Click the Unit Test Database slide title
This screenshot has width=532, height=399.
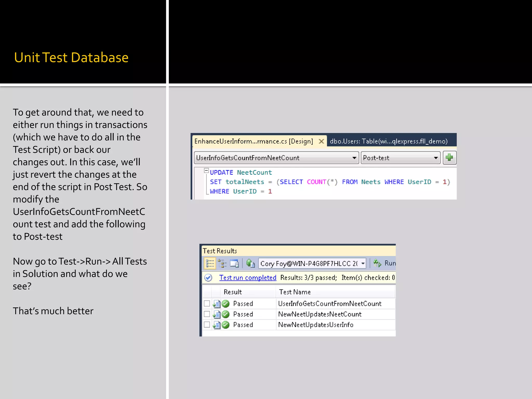point(71,57)
